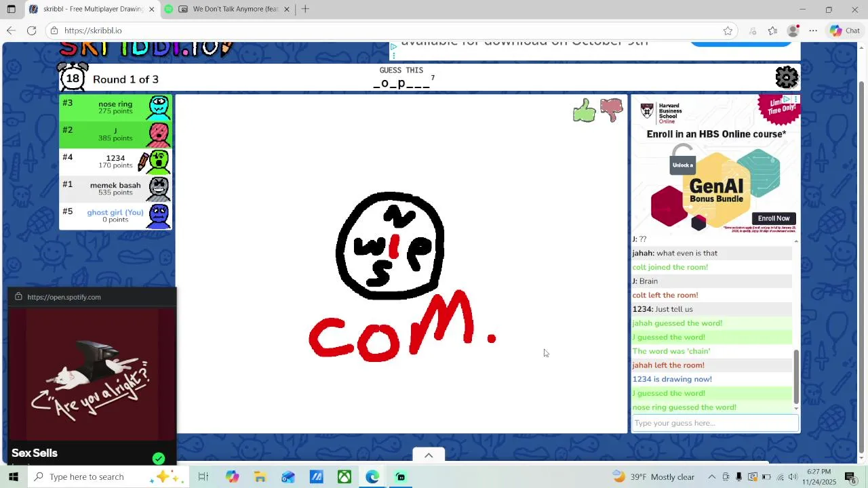
Task: Click the top banner ad info icon
Action: click(393, 47)
